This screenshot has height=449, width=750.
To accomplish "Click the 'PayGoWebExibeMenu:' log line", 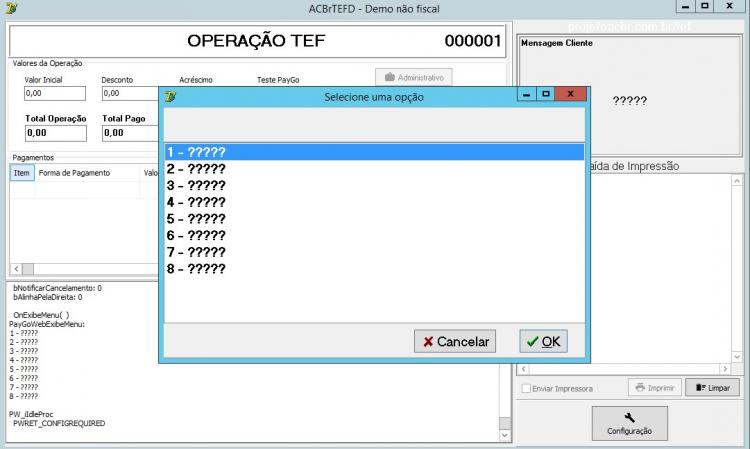I will point(47,324).
